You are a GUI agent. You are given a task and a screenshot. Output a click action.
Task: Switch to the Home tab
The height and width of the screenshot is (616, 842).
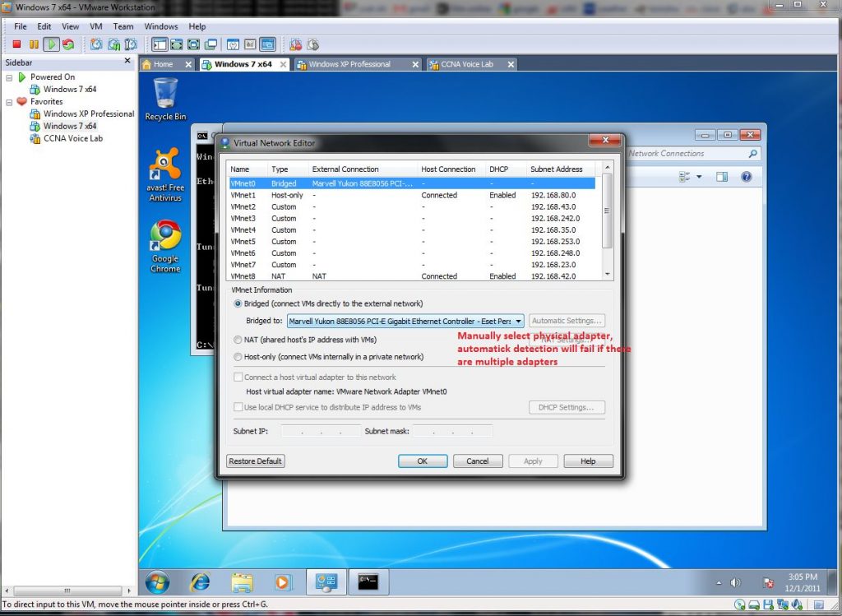point(167,64)
